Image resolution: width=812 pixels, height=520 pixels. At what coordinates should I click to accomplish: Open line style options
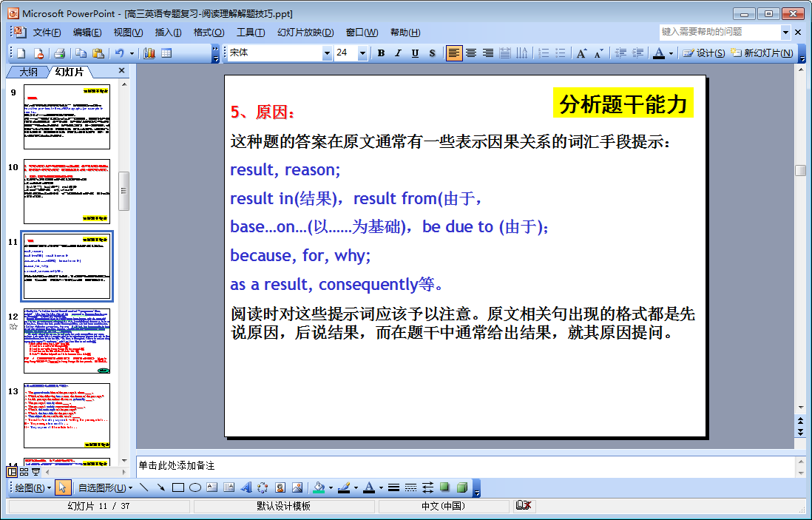pos(393,487)
